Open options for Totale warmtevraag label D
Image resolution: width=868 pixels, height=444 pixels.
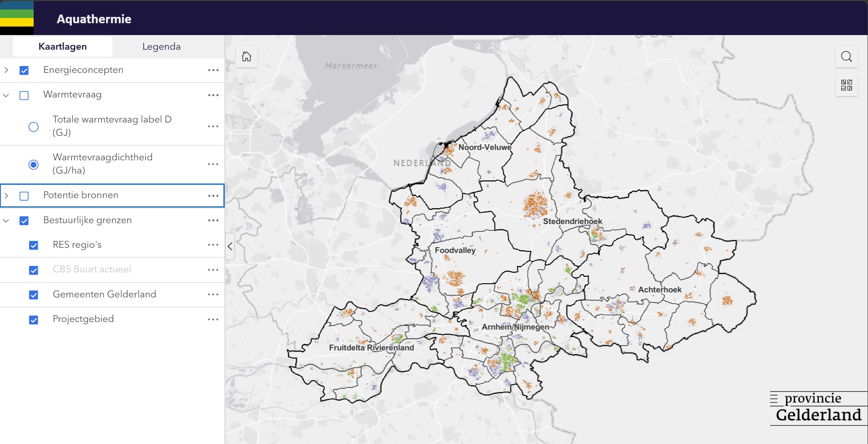[213, 126]
